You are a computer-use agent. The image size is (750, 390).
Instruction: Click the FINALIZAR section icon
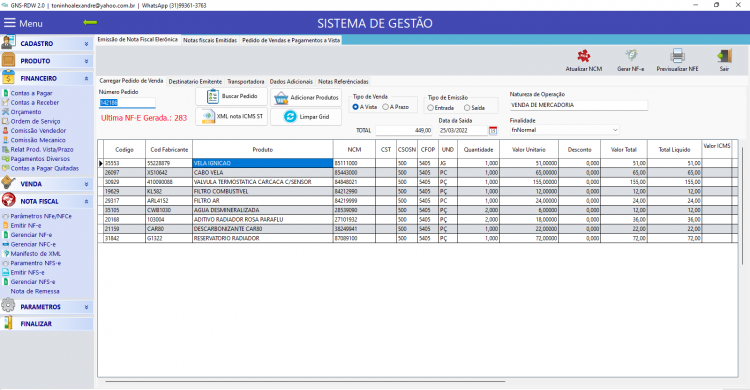(8, 323)
